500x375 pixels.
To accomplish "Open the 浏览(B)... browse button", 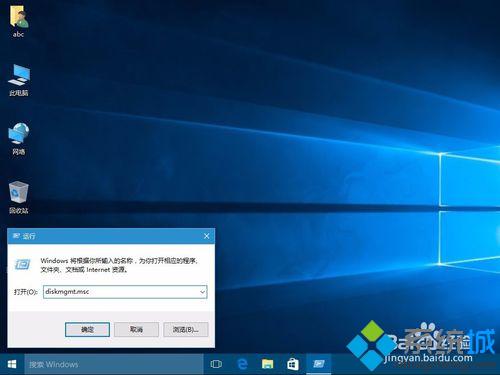I will (186, 330).
